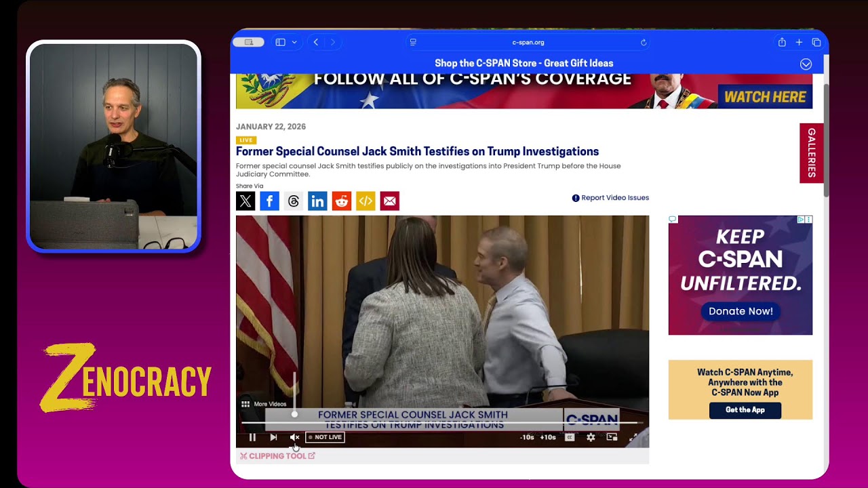Rewind video by 10 seconds
Viewport: 868px width, 488px height.
coord(527,437)
